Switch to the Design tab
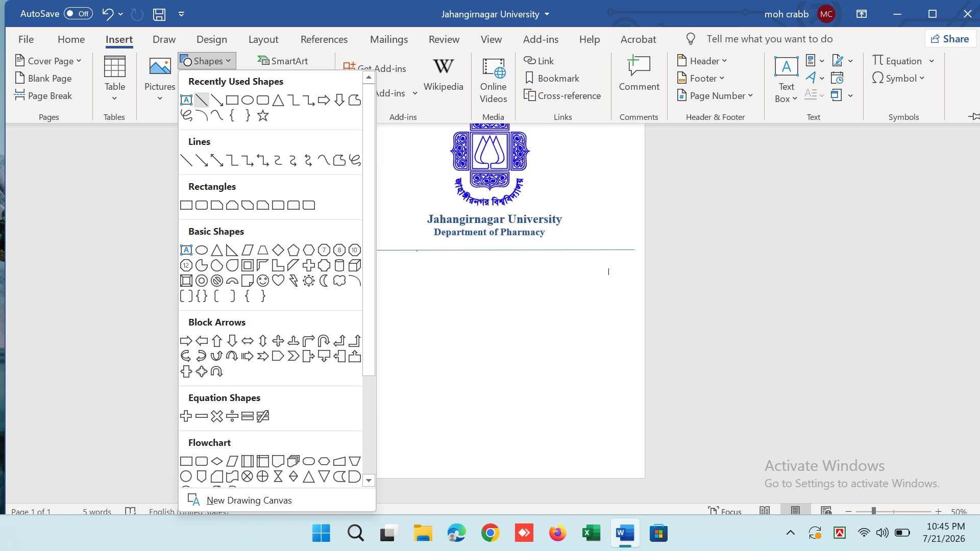980x551 pixels. tap(212, 39)
